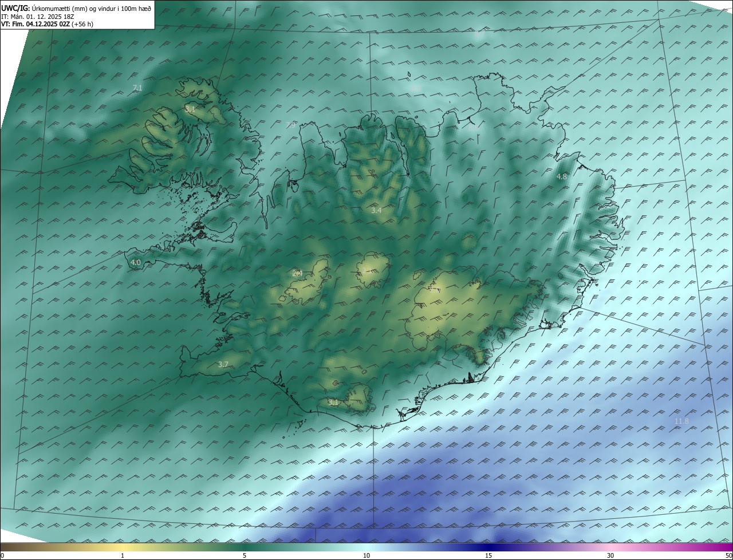Click the colour scale label 15
The height and width of the screenshot is (560, 733).
pos(488,556)
